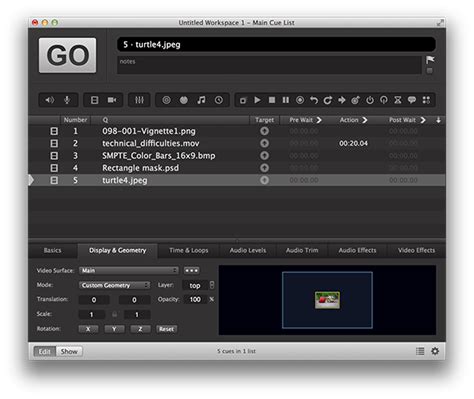The image size is (474, 399).
Task: Open the Custom Geometry mode dropdown
Action: coord(114,285)
